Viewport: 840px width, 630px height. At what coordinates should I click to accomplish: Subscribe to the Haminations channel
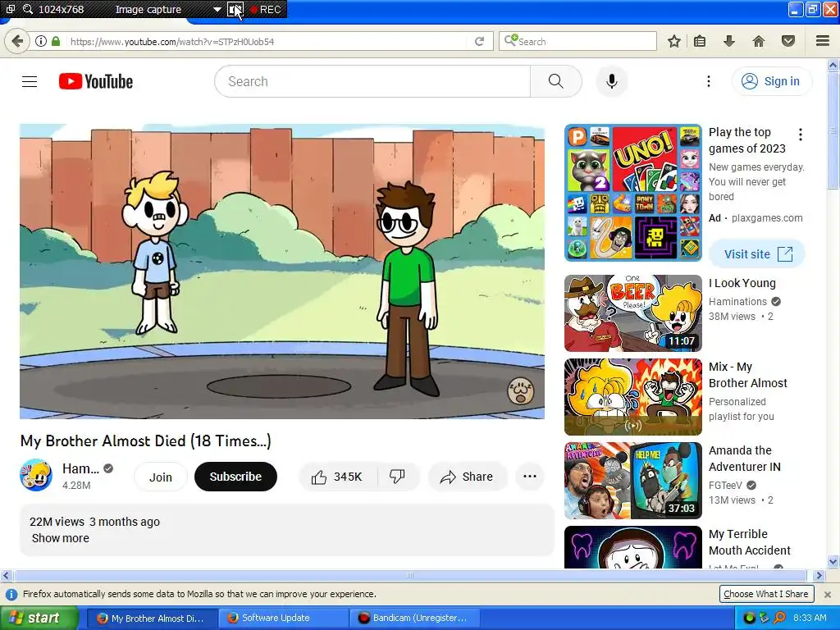click(235, 477)
